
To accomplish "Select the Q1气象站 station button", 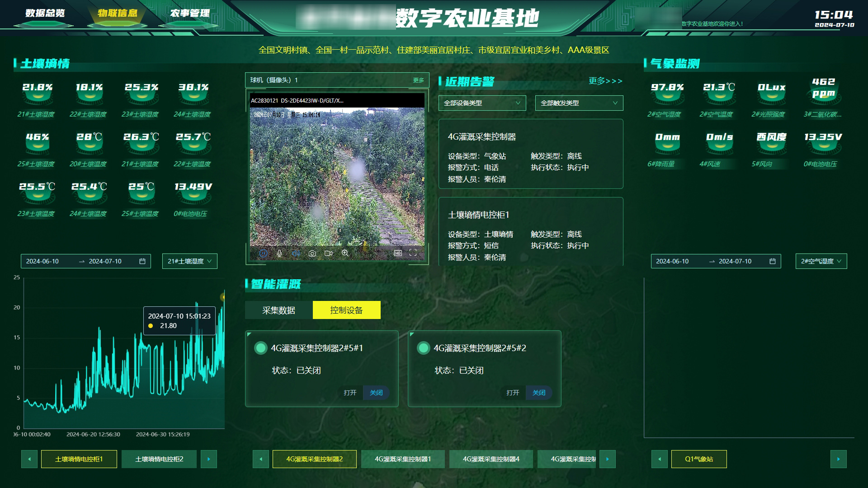I will coord(698,459).
